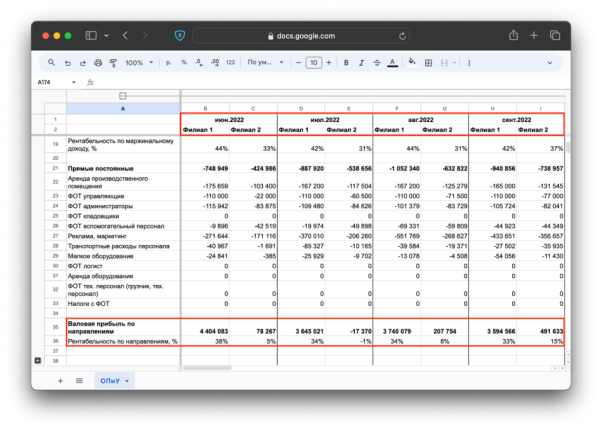Expand the side panel toggle at bottom left

[x=38, y=360]
